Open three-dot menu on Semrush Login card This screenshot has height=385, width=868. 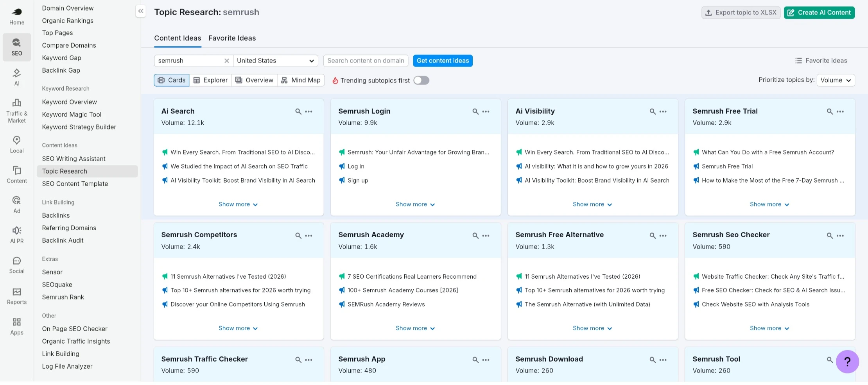click(x=486, y=111)
